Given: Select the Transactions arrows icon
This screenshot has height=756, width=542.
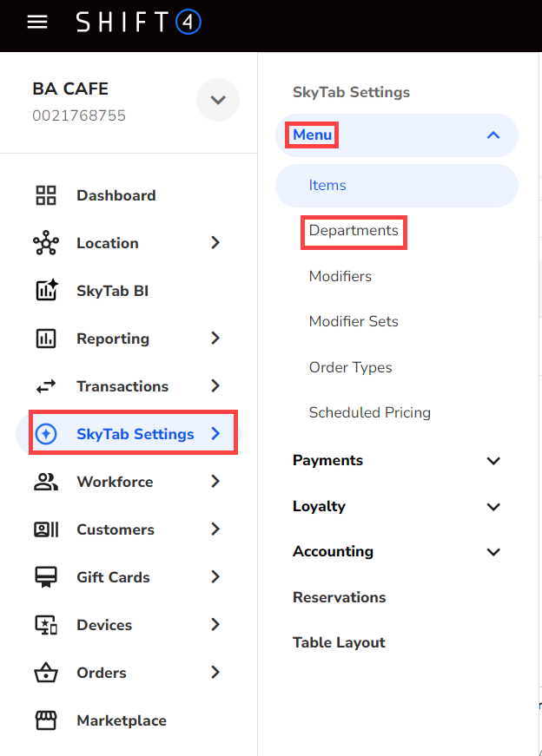Looking at the screenshot, I should click(x=45, y=386).
